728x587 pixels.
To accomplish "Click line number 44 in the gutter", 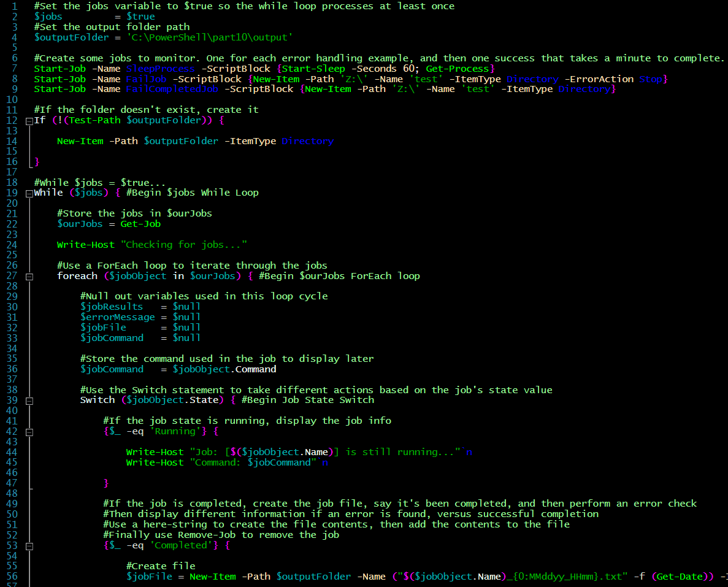I will pyautogui.click(x=15, y=451).
